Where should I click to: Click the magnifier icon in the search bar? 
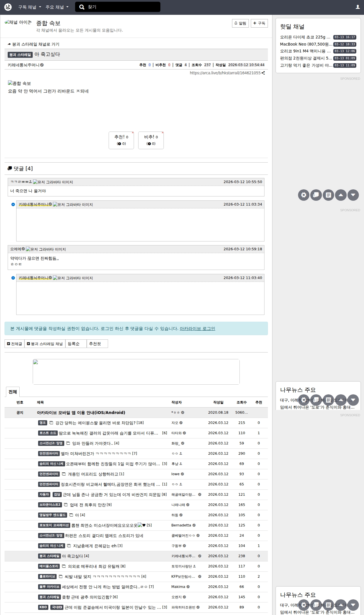[82, 7]
